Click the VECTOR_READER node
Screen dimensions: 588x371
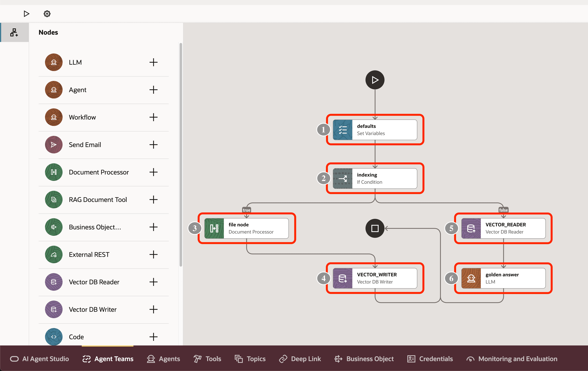coord(503,228)
